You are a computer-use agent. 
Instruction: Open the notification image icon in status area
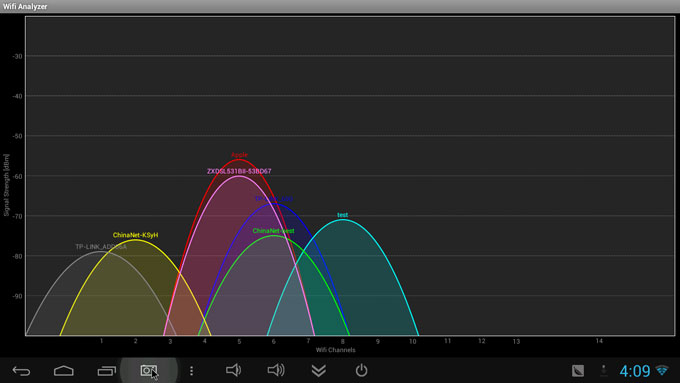coord(578,370)
